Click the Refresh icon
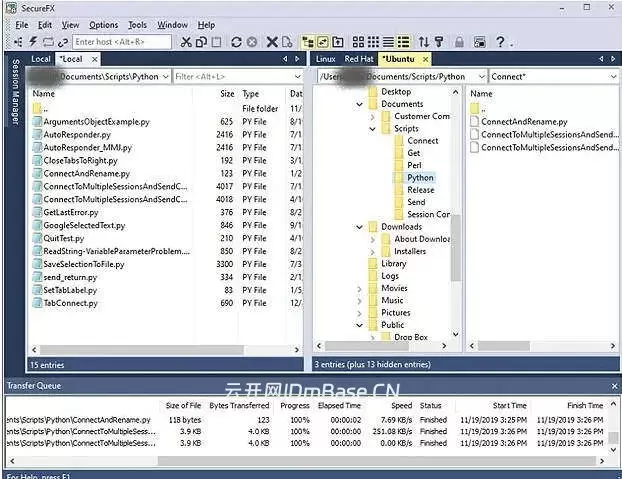The image size is (622, 479). [236, 42]
